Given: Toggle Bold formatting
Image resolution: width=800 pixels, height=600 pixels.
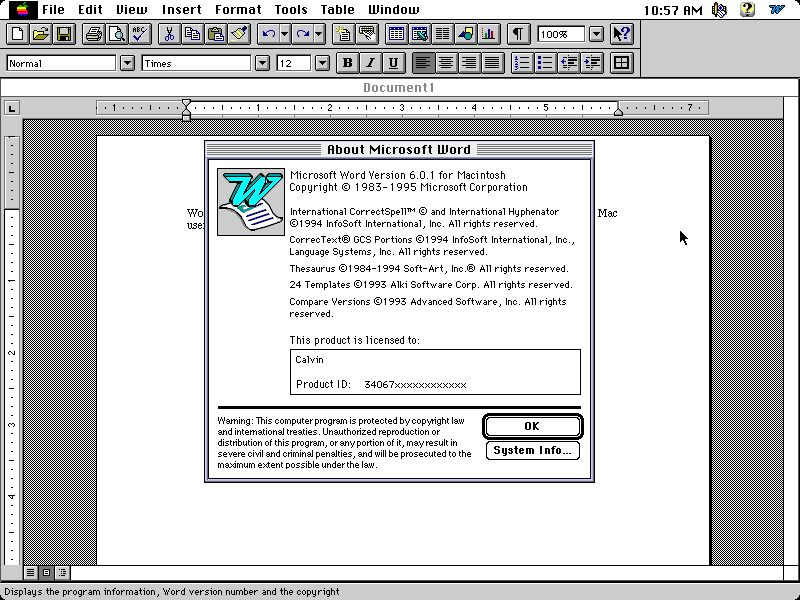Looking at the screenshot, I should click(347, 63).
